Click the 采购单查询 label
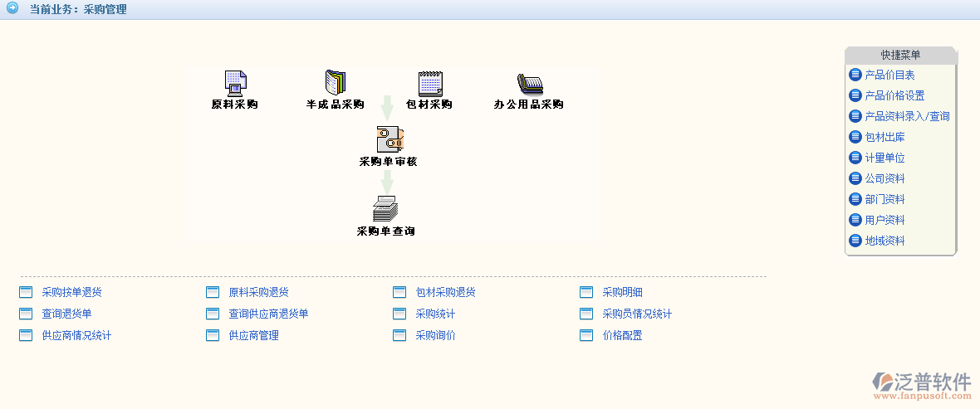This screenshot has width=980, height=409. (x=385, y=231)
